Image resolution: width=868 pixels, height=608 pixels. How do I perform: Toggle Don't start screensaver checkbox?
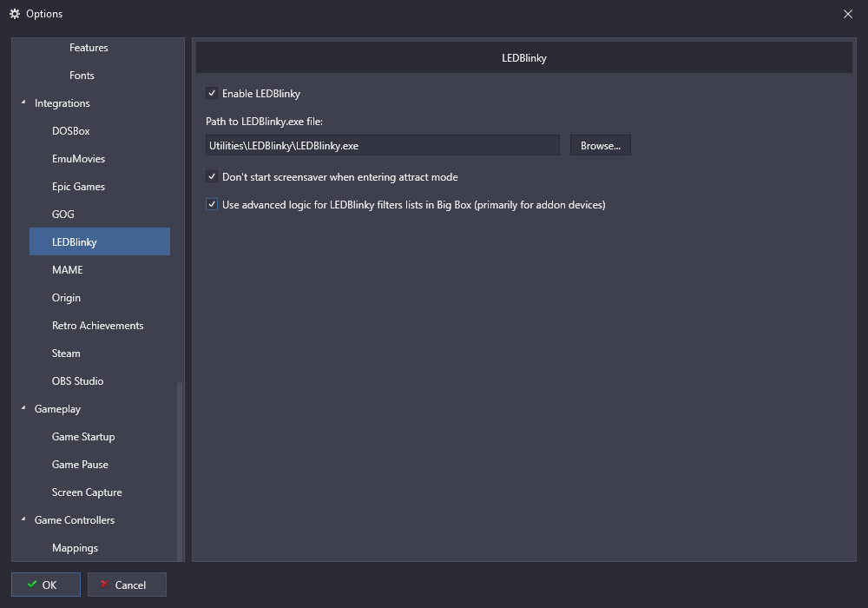point(212,176)
